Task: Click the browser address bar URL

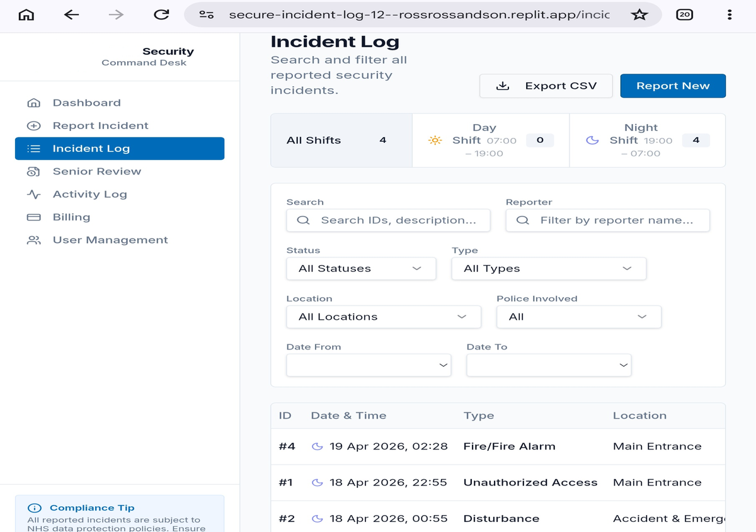Action: tap(419, 14)
